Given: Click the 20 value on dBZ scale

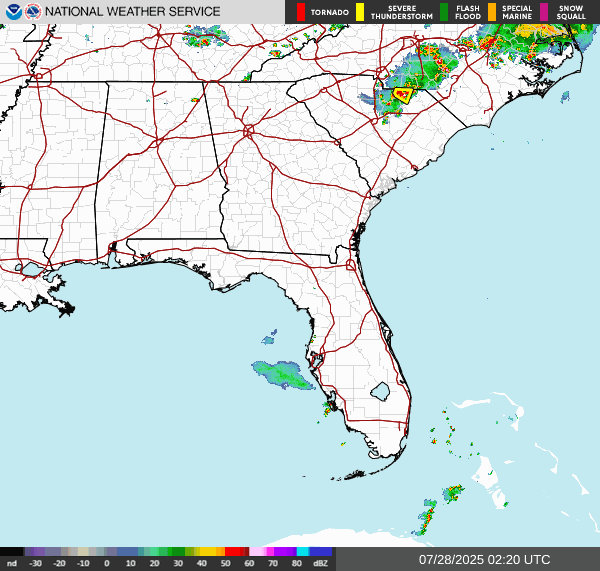Looking at the screenshot, I should (x=154, y=563).
